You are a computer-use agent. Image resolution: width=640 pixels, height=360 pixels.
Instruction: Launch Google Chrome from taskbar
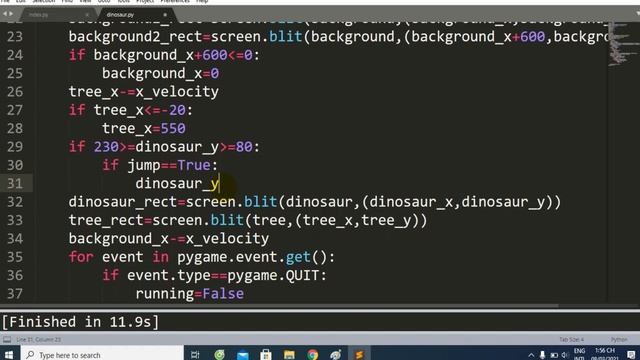click(x=313, y=354)
